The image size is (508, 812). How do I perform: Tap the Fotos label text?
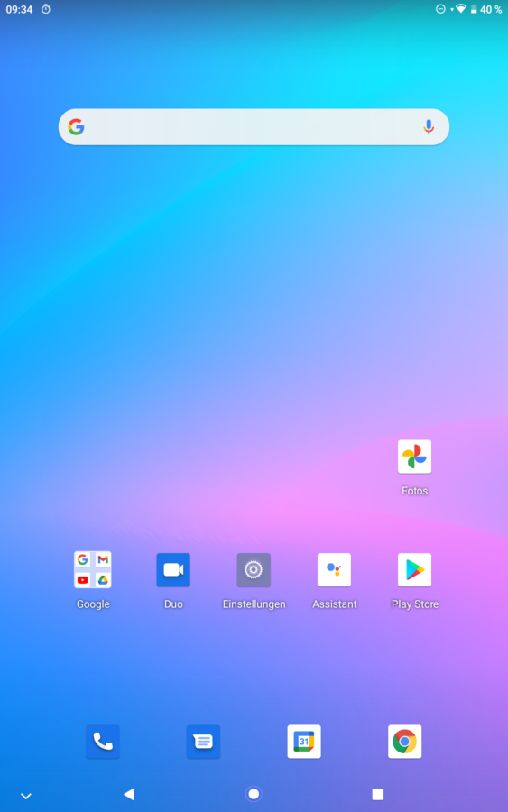click(x=415, y=491)
